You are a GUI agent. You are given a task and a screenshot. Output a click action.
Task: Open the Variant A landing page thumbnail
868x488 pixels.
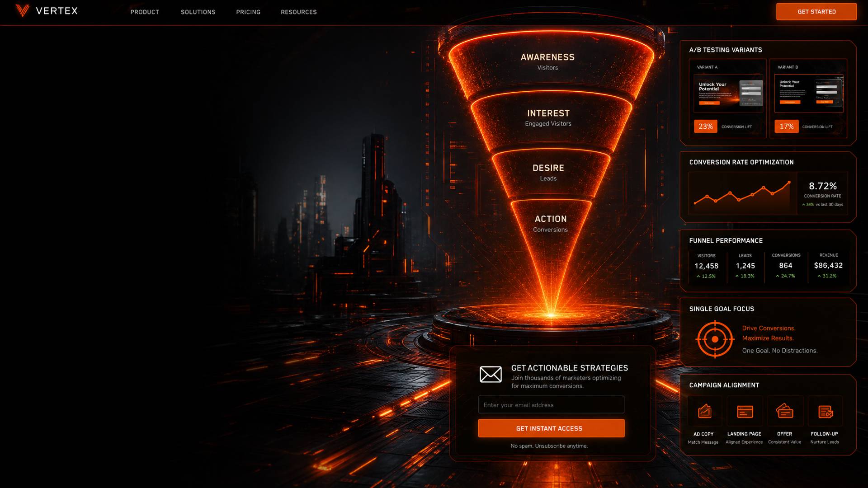point(728,94)
